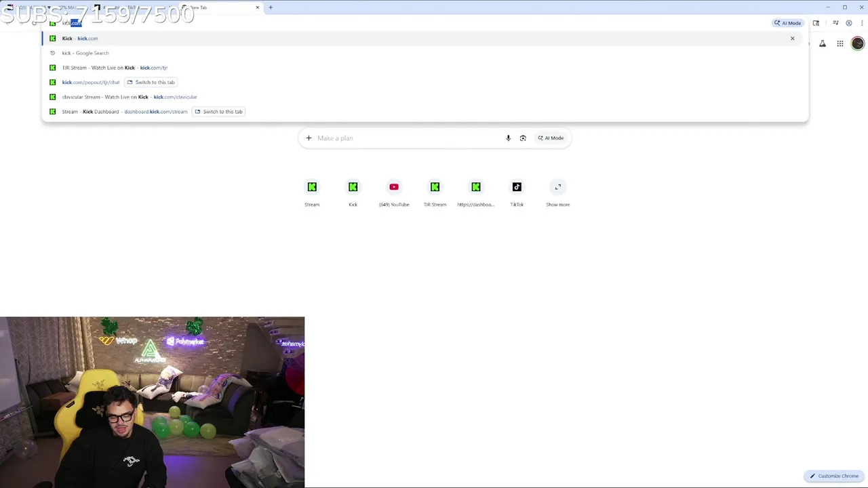This screenshot has height=488, width=868.
Task: Open the TikTok shortcut tile
Action: (x=517, y=192)
